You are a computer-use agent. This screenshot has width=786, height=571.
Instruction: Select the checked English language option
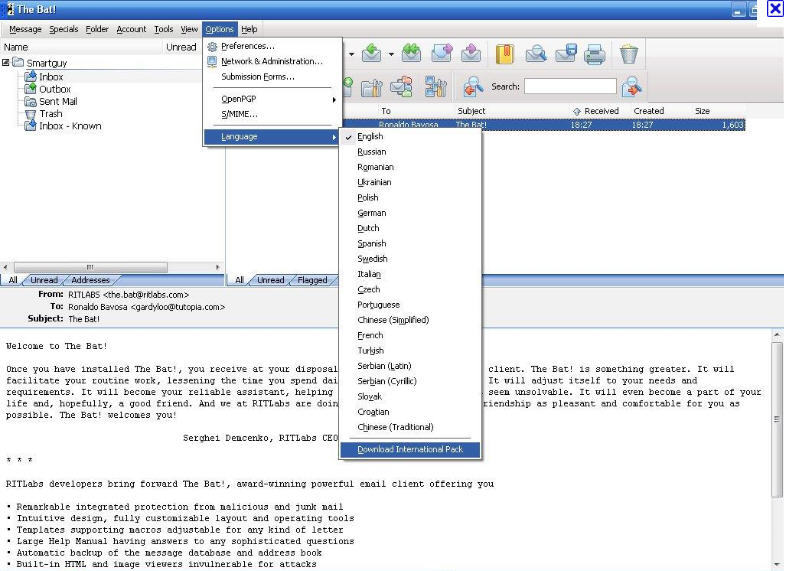click(370, 136)
